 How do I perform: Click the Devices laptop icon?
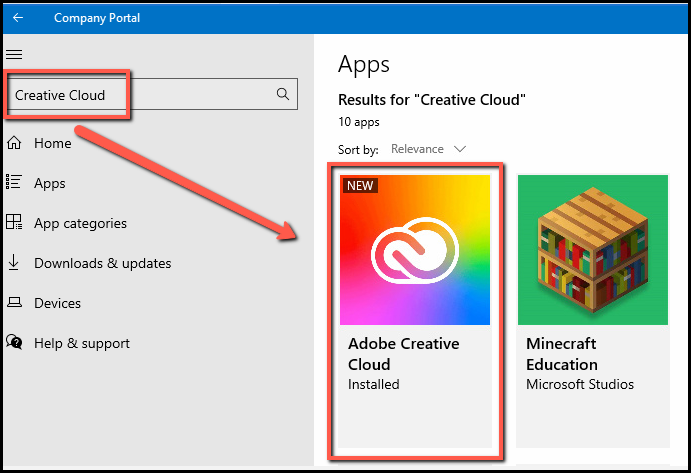click(x=14, y=302)
